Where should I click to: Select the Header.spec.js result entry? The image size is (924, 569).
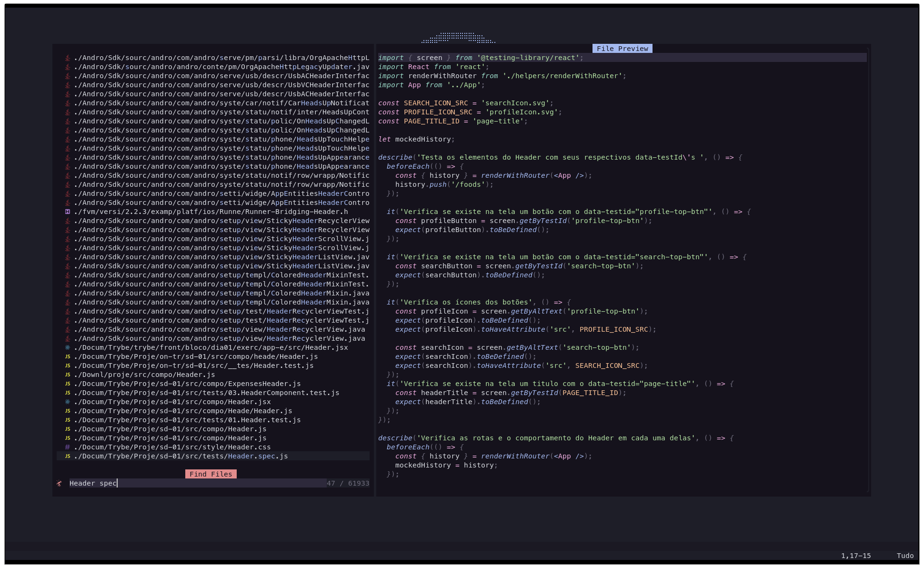point(181,456)
